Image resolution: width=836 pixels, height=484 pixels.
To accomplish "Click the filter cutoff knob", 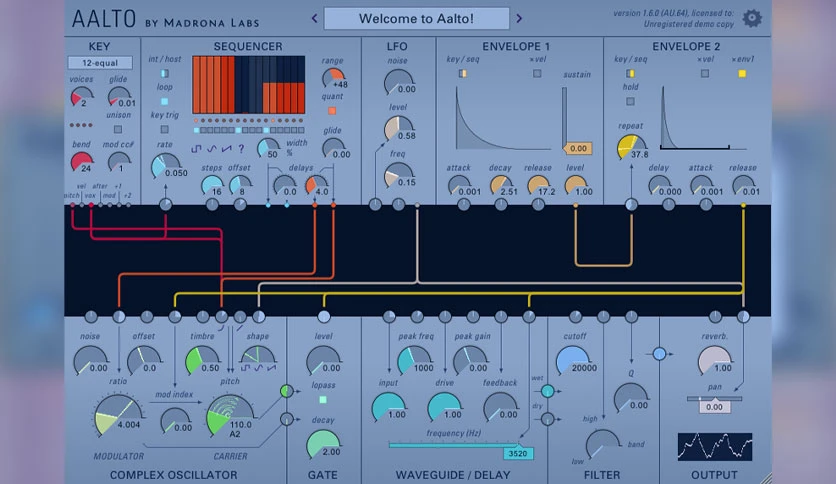I will (x=574, y=360).
